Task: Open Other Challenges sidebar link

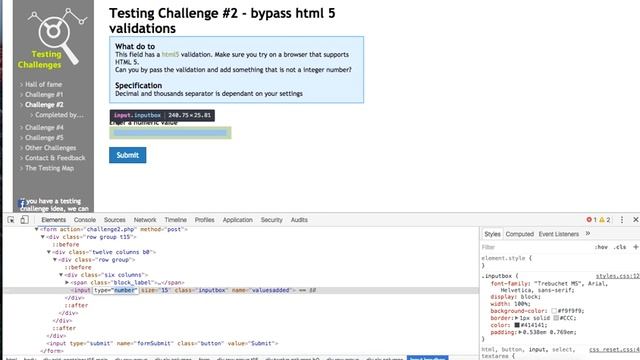Action: click(50, 148)
